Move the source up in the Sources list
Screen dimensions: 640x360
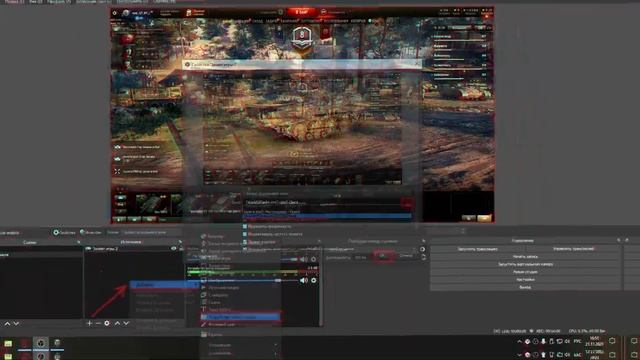tap(118, 323)
